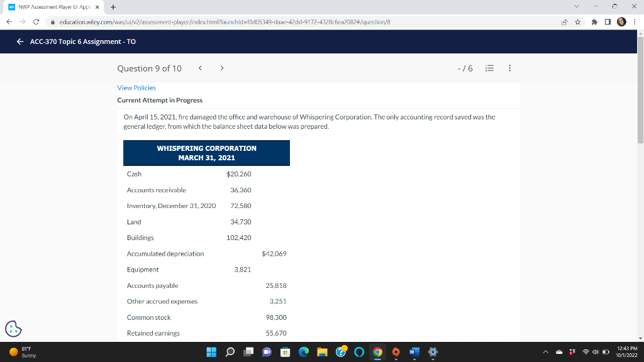
Task: Reload the page
Action: [36, 22]
